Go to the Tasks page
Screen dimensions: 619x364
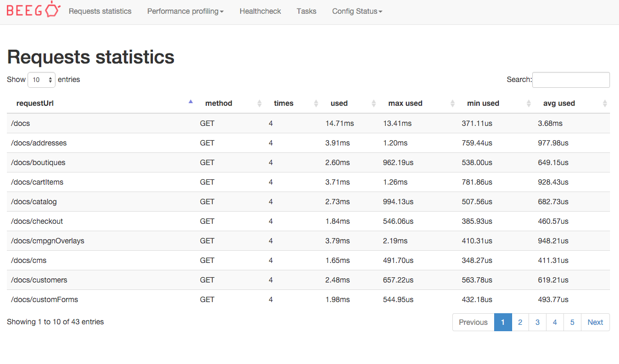306,11
